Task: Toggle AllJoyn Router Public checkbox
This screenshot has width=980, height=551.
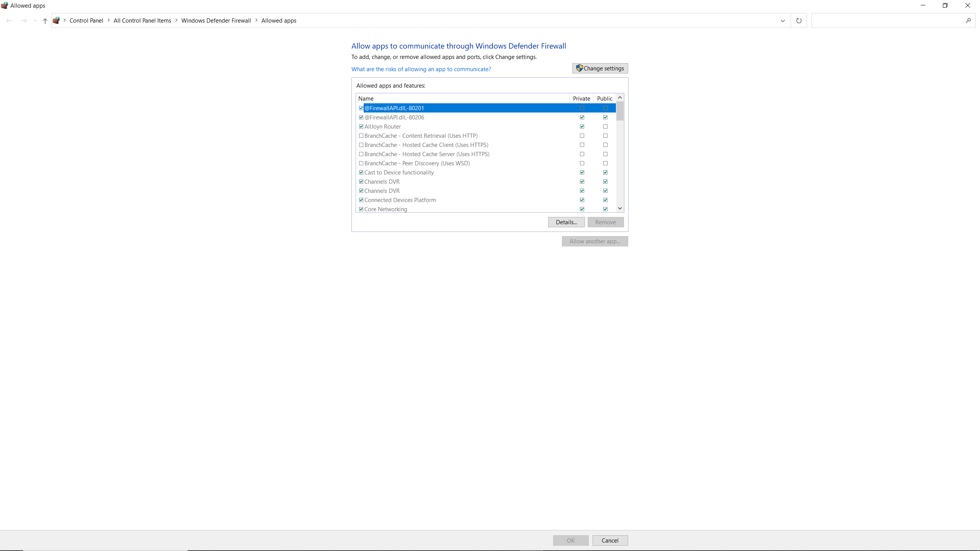Action: pos(605,127)
